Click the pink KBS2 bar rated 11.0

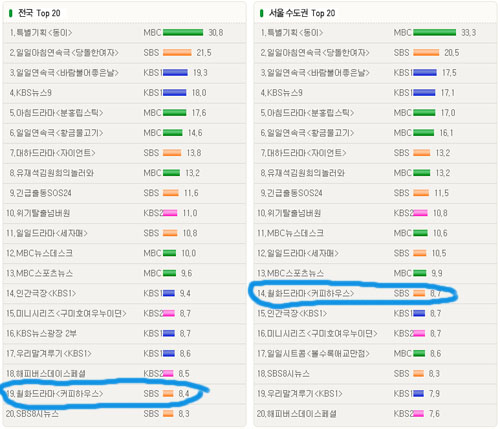click(x=170, y=213)
